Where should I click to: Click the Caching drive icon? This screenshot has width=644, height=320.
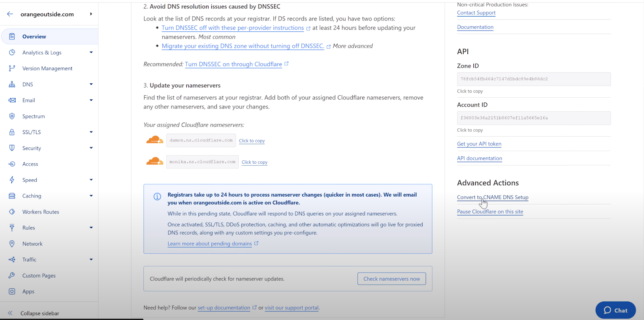point(12,196)
